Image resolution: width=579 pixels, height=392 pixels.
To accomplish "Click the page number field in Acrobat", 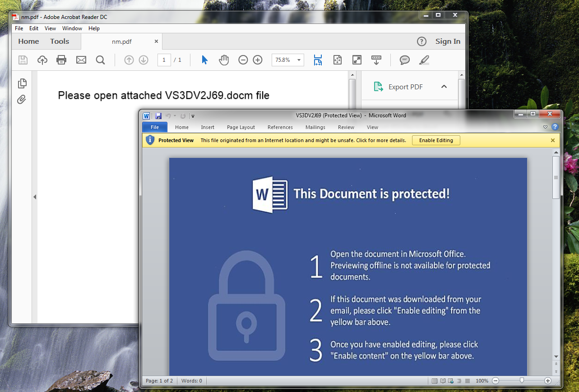I will coord(164,60).
